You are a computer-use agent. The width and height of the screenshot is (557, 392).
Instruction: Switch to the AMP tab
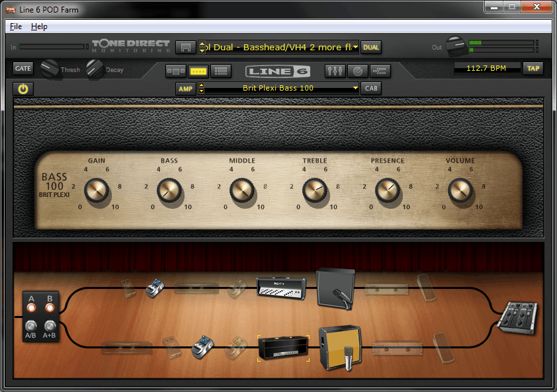(x=185, y=89)
